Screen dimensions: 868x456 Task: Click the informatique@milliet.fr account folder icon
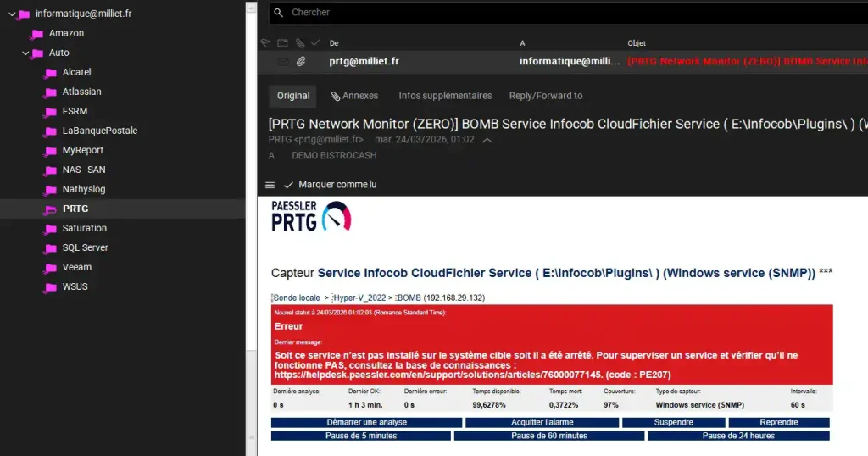pyautogui.click(x=24, y=14)
